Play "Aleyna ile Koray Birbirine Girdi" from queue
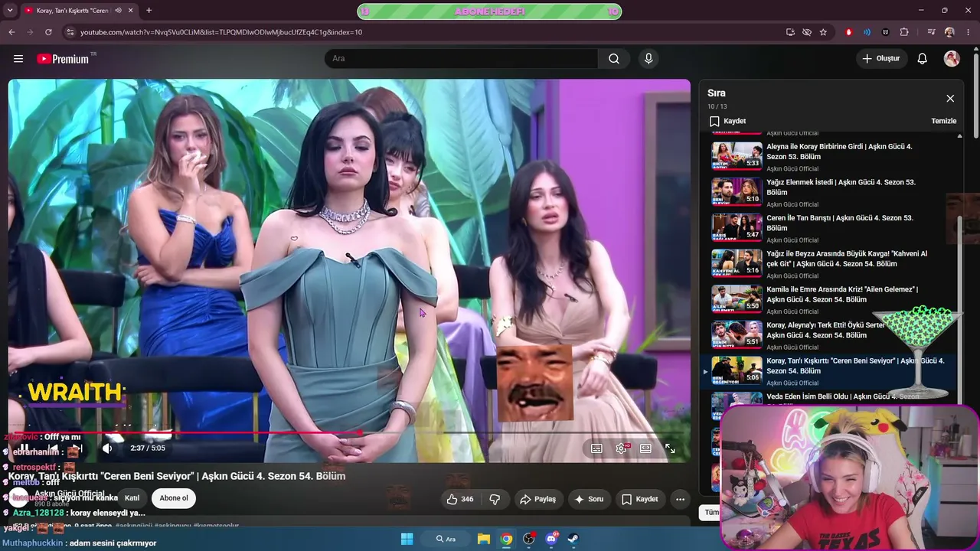 831,156
